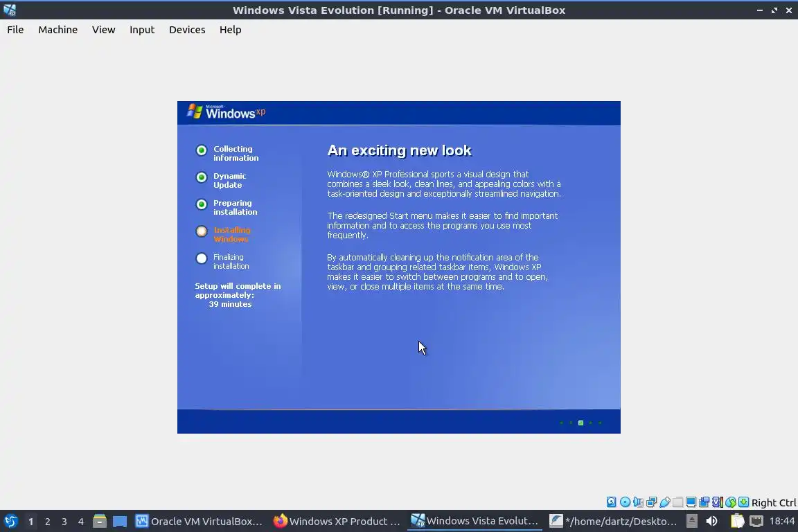Click the Collecting information step indicator

pos(202,150)
